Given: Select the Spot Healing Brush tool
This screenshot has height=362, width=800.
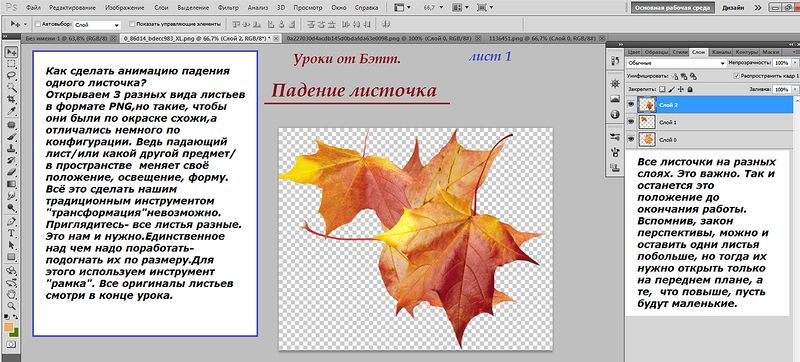Looking at the screenshot, I should (x=11, y=125).
